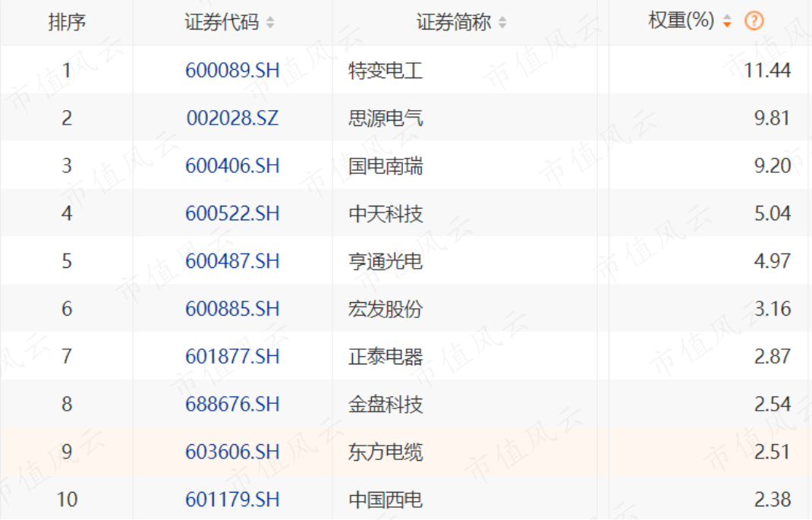Click the weight value 2.87
Screen dimensions: 812x520
[x=772, y=356]
